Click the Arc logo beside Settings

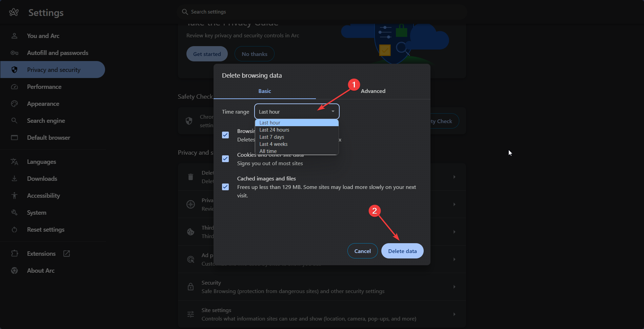click(14, 13)
